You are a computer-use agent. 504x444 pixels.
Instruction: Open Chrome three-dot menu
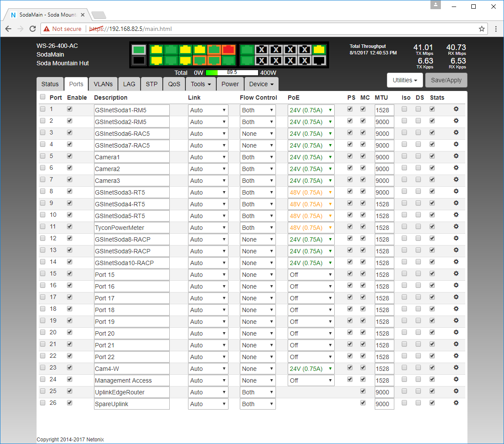[496, 29]
